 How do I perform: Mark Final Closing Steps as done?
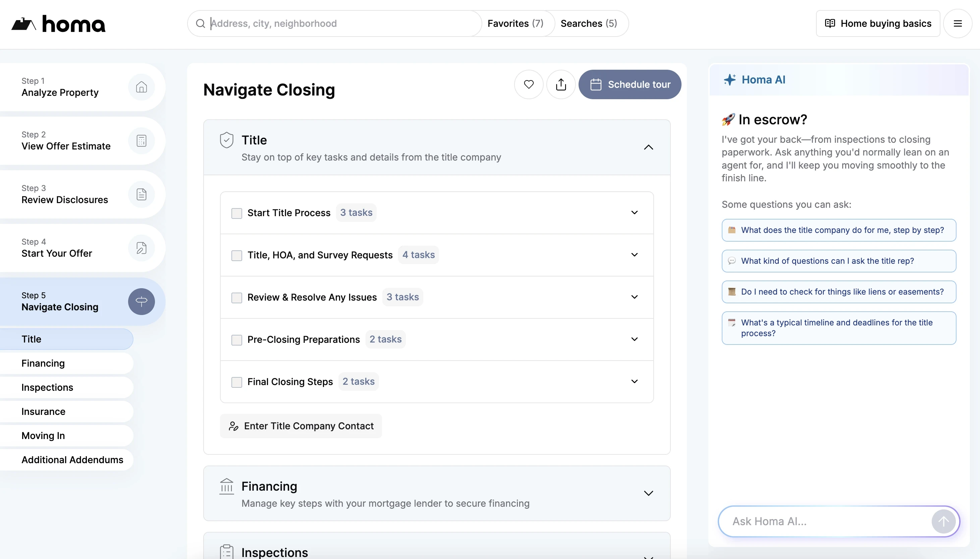(237, 382)
